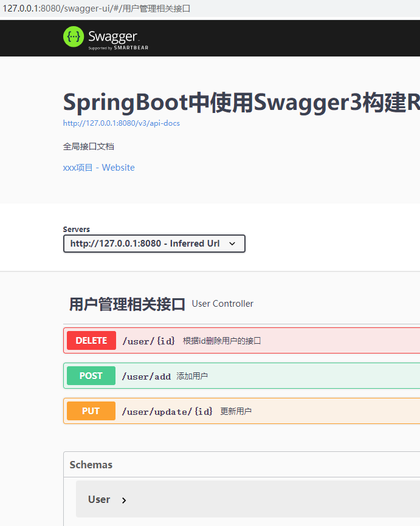
Task: Click the SpringBoot中使用Swagger3 page title
Action: 241,102
